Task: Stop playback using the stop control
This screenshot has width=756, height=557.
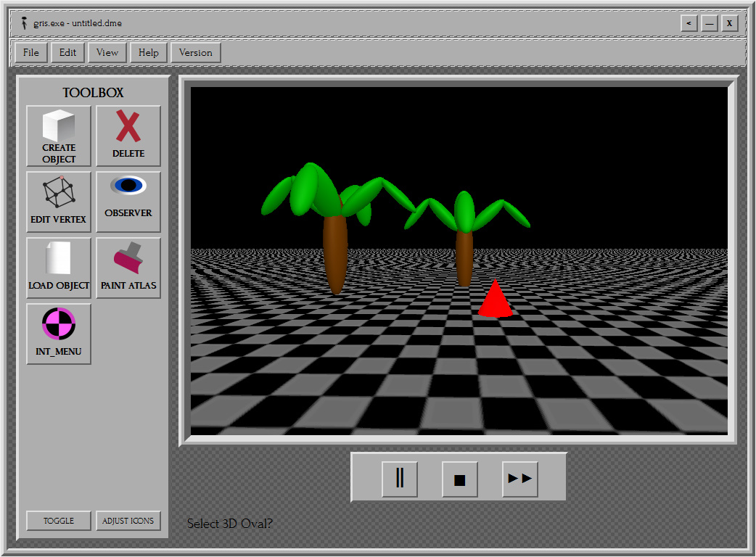Action: (459, 478)
